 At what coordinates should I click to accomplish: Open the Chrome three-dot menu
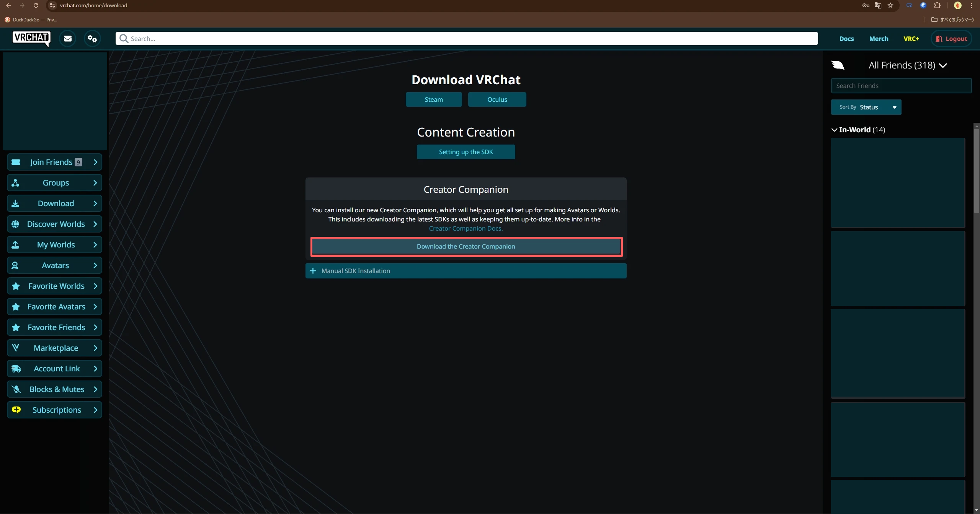point(972,5)
